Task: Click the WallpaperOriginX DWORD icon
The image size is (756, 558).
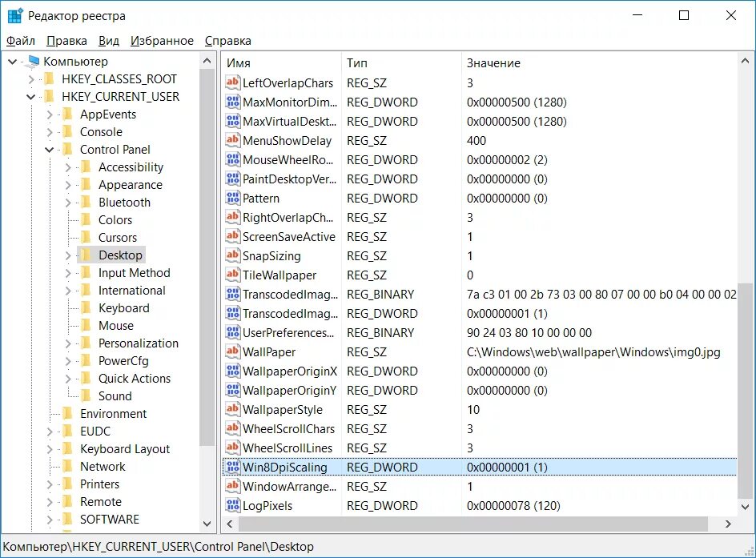Action: coord(233,371)
